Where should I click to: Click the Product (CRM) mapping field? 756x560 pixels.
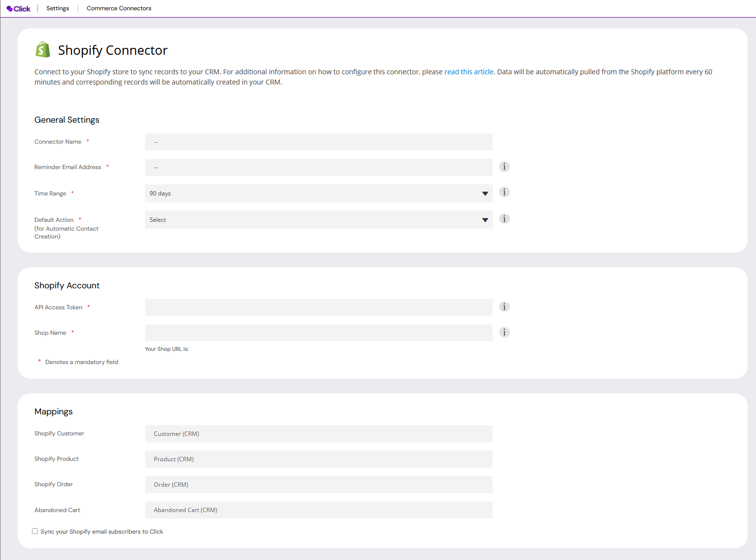[x=319, y=459]
